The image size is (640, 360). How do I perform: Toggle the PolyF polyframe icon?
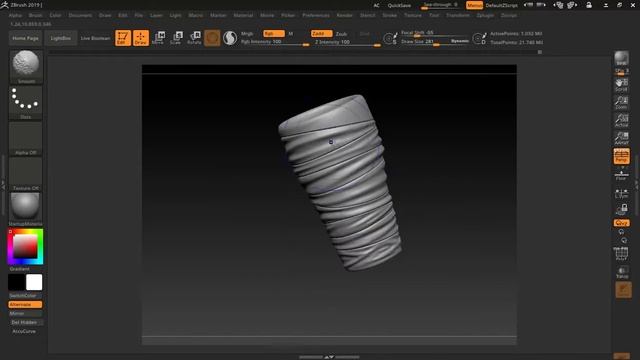point(622,254)
